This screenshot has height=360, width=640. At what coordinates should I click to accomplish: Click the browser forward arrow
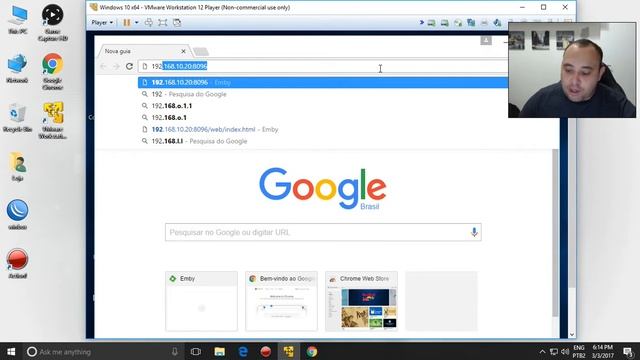tap(116, 66)
